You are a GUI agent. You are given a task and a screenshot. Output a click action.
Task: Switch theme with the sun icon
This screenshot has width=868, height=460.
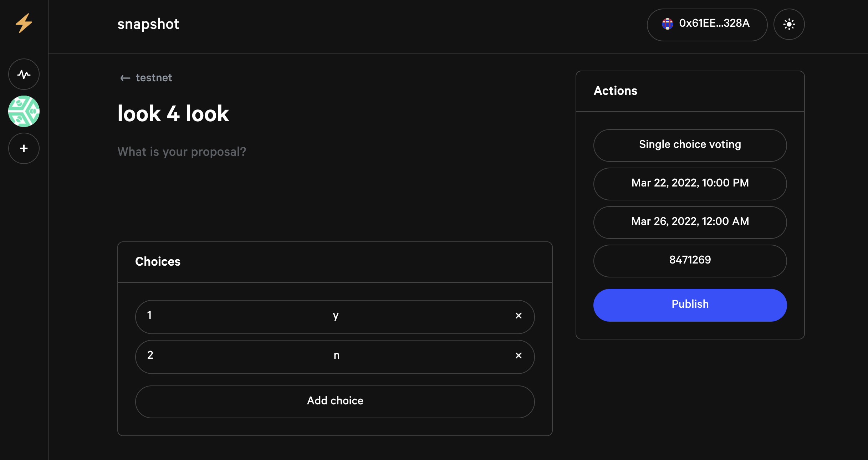(789, 24)
